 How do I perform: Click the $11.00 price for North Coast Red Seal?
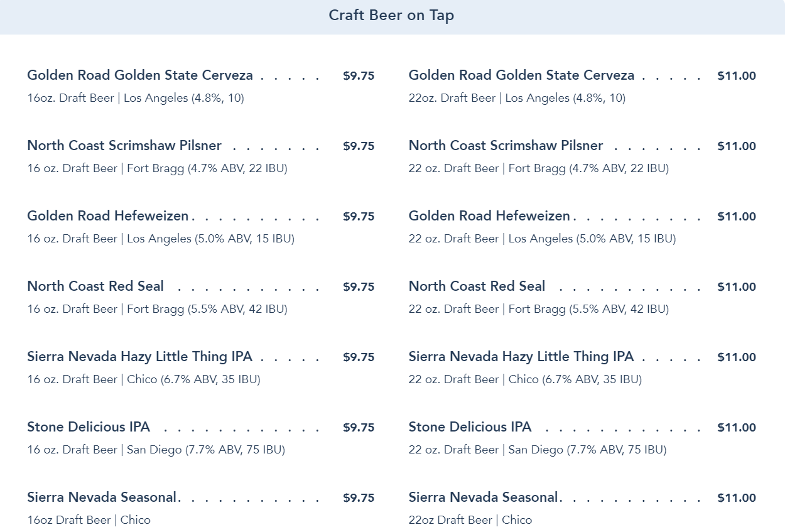click(737, 287)
